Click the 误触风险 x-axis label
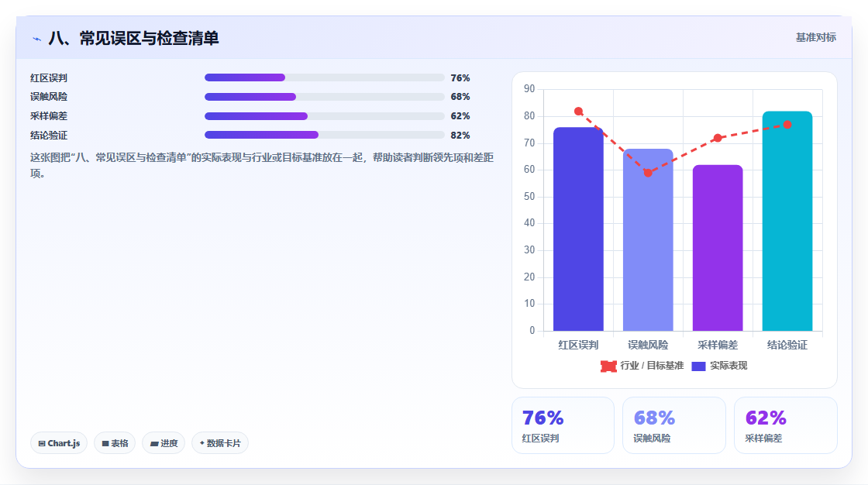This screenshot has width=868, height=485. tap(648, 345)
